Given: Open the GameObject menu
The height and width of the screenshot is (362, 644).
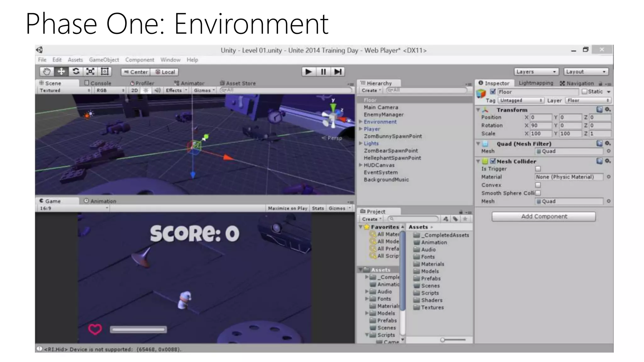Looking at the screenshot, I should [104, 60].
